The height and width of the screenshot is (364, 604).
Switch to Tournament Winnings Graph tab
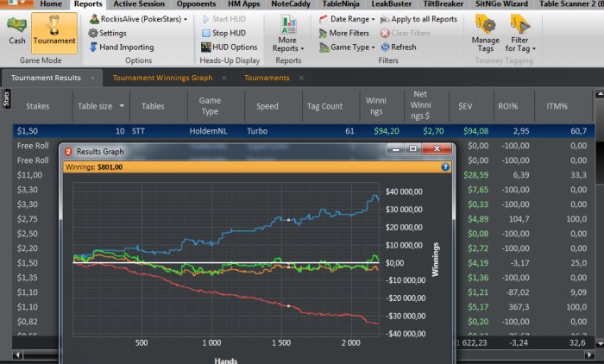pos(162,78)
